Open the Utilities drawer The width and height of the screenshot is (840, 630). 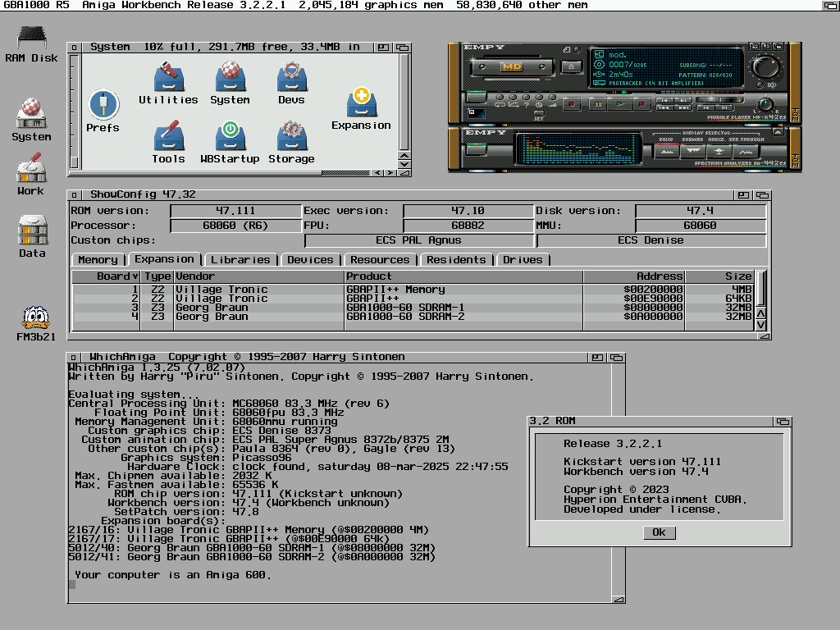(x=168, y=78)
